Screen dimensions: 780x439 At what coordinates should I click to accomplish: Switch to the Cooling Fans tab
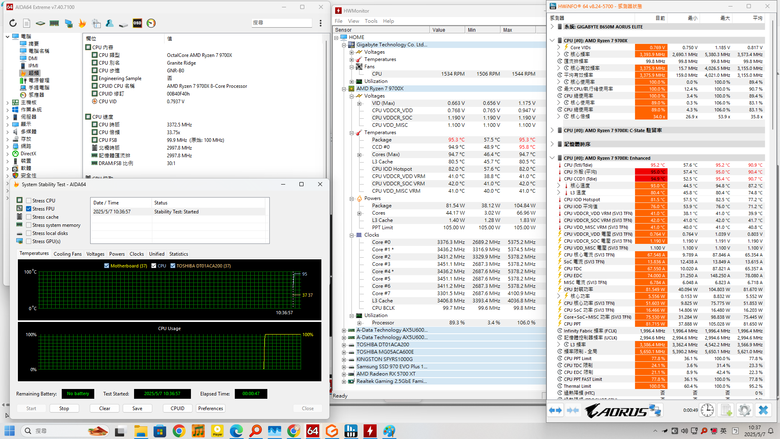(68, 254)
